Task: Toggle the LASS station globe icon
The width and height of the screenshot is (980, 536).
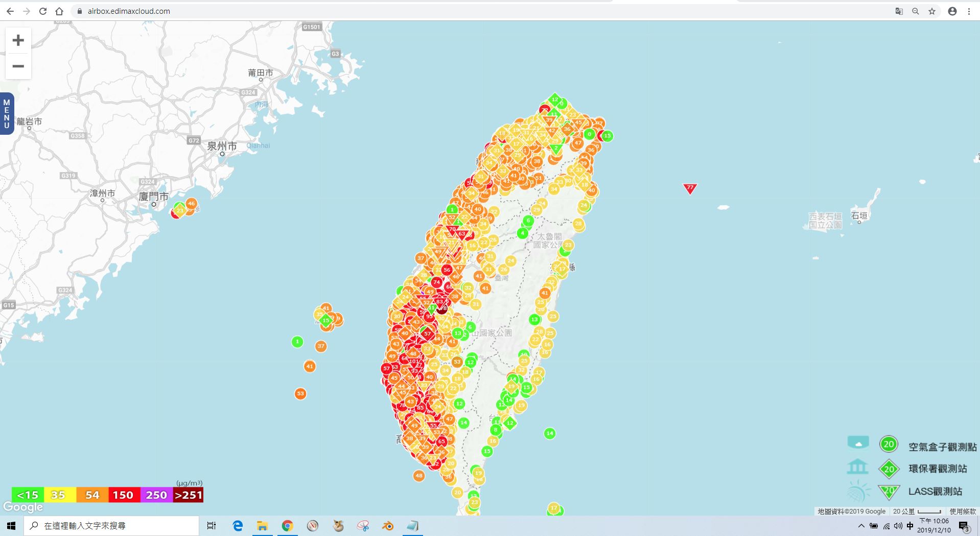Action: [x=858, y=492]
